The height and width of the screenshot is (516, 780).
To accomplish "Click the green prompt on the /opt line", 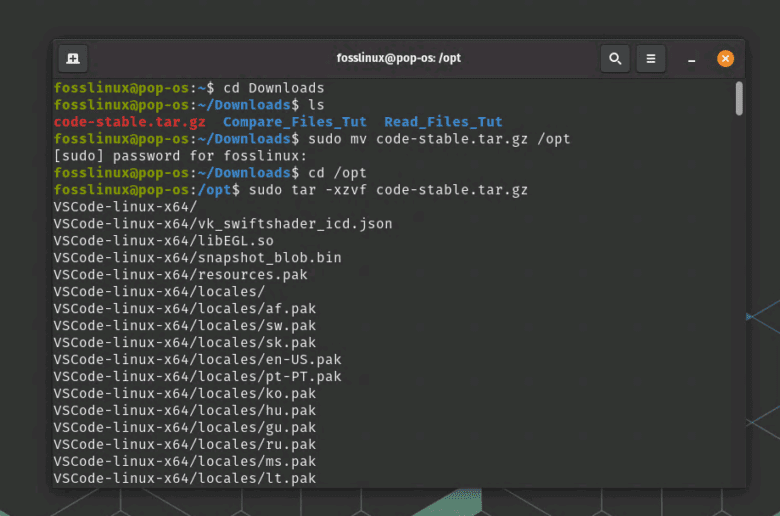I will coord(121,190).
